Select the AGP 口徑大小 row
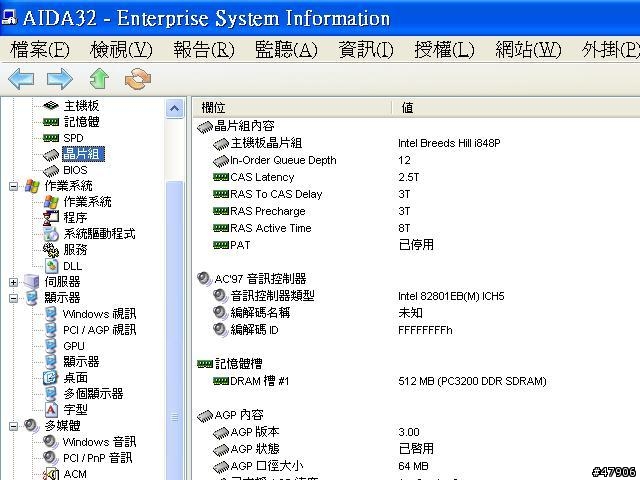This screenshot has width=640, height=480. pyautogui.click(x=416, y=466)
